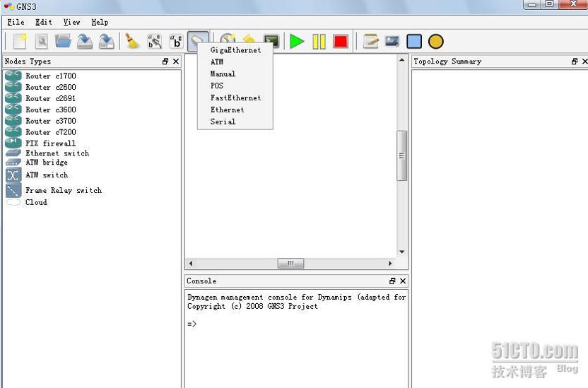588x388 pixels.
Task: Click the workspace vertical scrollbar thumb
Action: [x=401, y=155]
